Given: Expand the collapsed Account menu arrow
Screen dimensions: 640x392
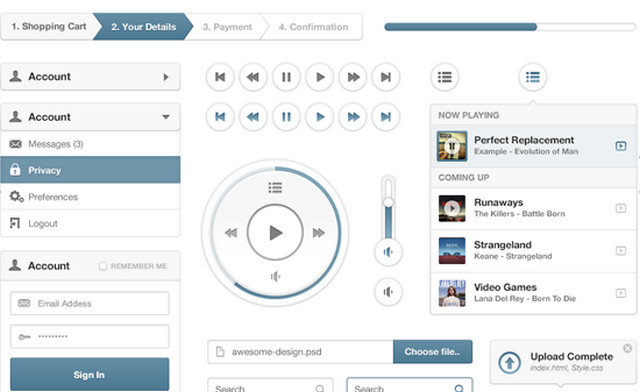Looking at the screenshot, I should point(166,77).
